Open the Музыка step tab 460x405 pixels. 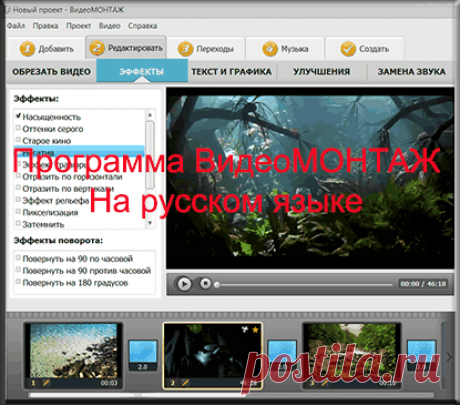coord(285,49)
